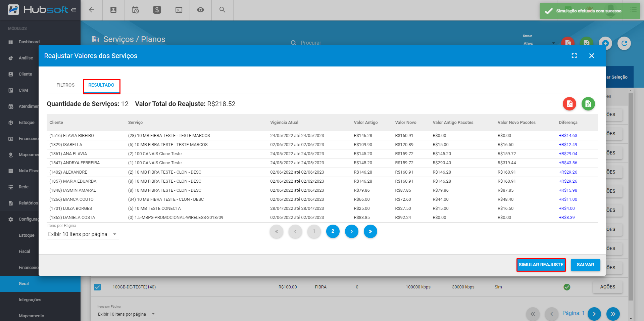Click service 100 CANAIS Clone Teste for ANA FLAVIA
Image resolution: width=644 pixels, height=321 pixels.
click(x=155, y=154)
